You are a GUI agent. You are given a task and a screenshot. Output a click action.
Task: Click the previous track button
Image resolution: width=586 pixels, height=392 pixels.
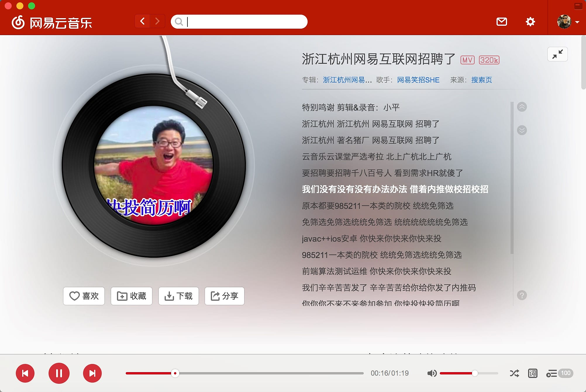click(25, 373)
